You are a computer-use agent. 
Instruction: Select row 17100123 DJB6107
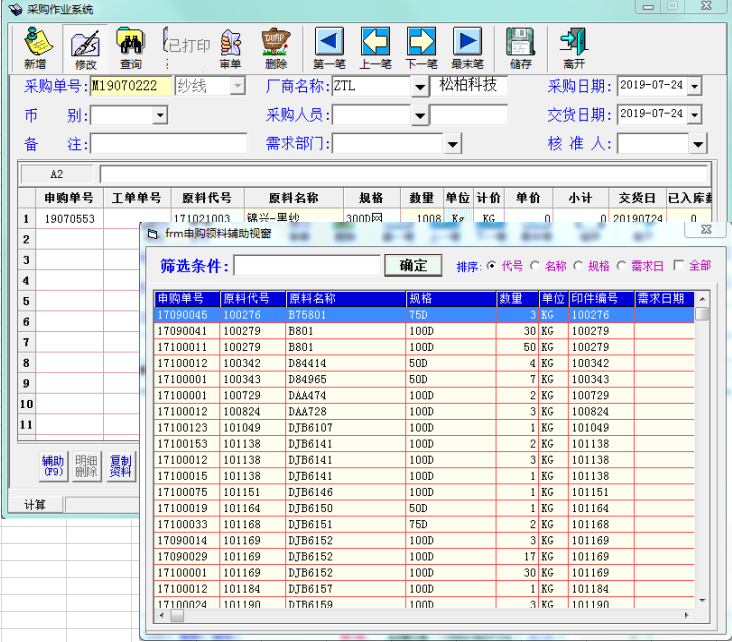[424, 428]
